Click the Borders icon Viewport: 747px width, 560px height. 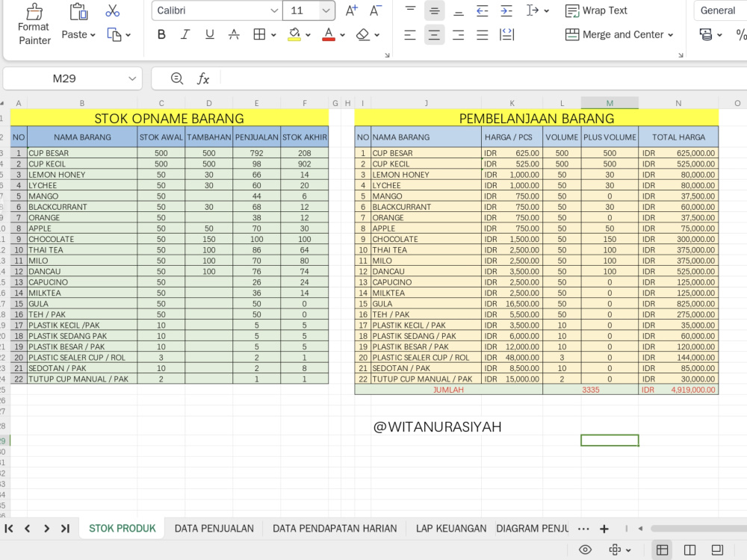[x=259, y=34]
